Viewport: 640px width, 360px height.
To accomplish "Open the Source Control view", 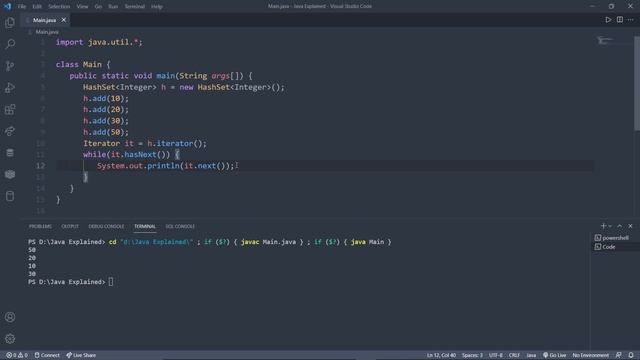I will click(10, 66).
